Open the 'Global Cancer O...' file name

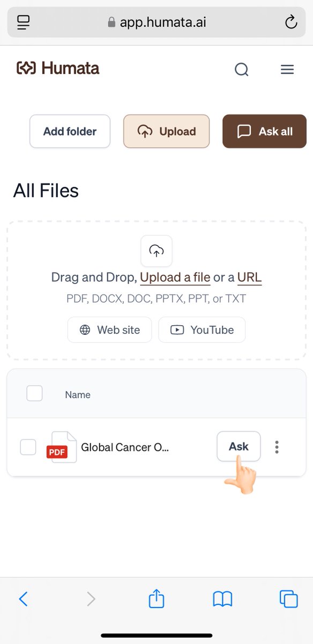click(x=125, y=447)
